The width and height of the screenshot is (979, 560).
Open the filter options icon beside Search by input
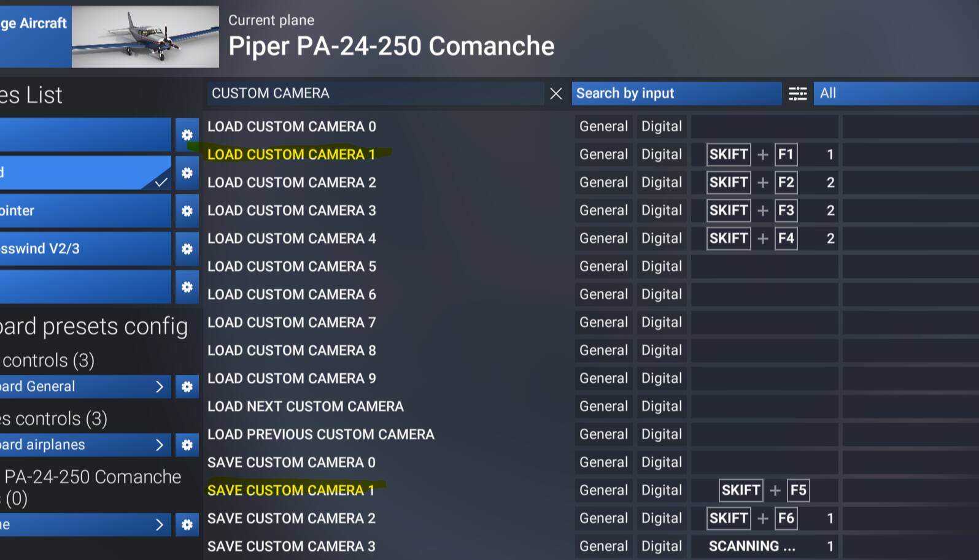[797, 93]
